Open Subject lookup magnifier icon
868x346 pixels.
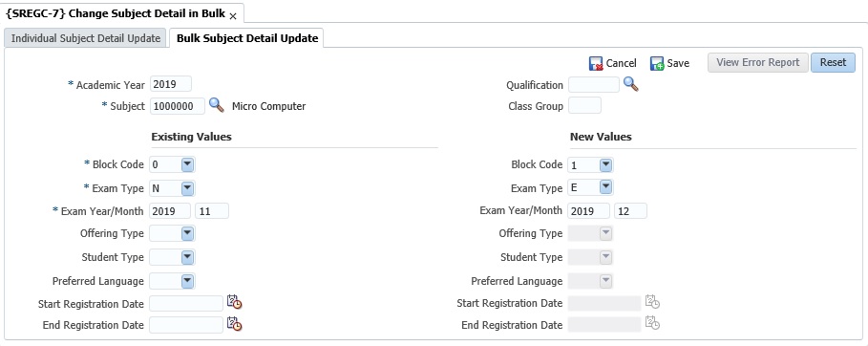tap(217, 105)
